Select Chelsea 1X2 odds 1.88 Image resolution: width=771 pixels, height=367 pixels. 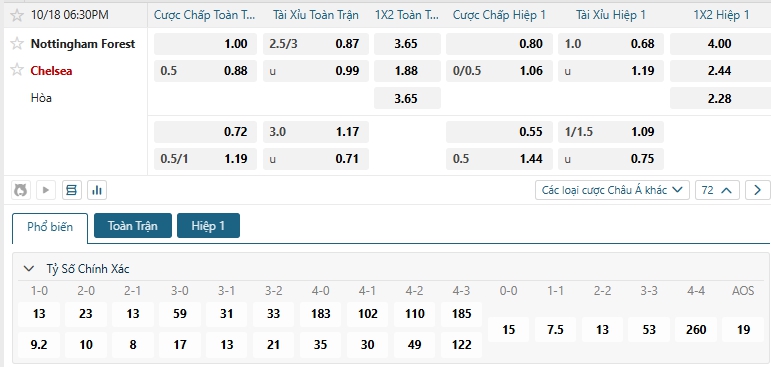[x=407, y=71]
